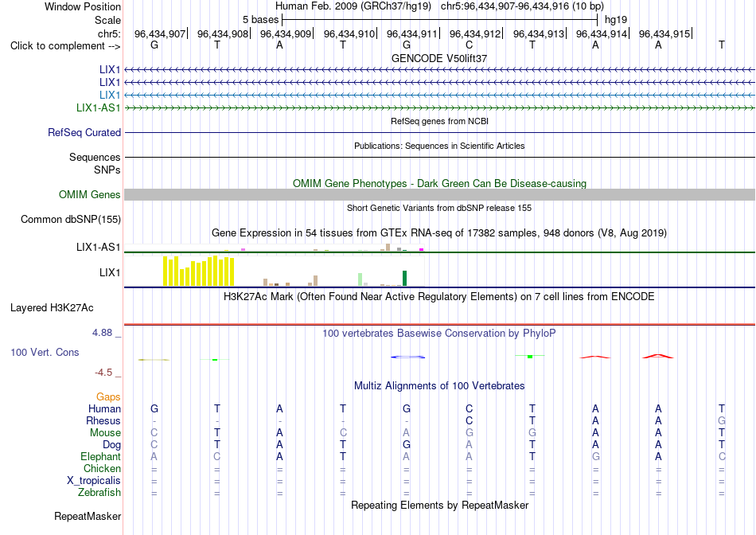
Task: Click the 'Click to complement -->' label
Action: [x=65, y=46]
